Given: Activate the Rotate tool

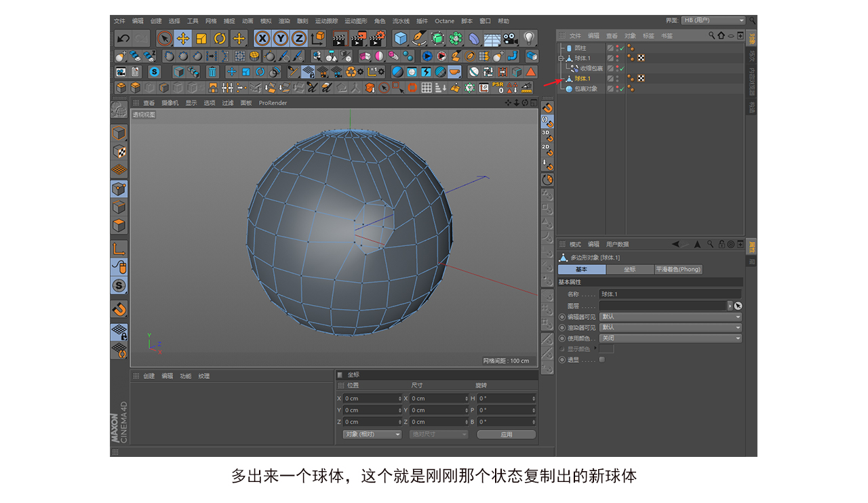Looking at the screenshot, I should [x=220, y=39].
